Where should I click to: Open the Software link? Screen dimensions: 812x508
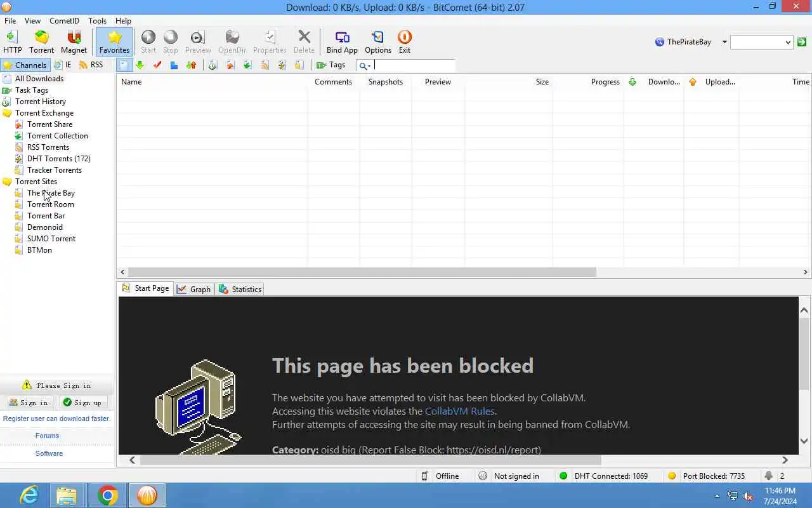49,453
